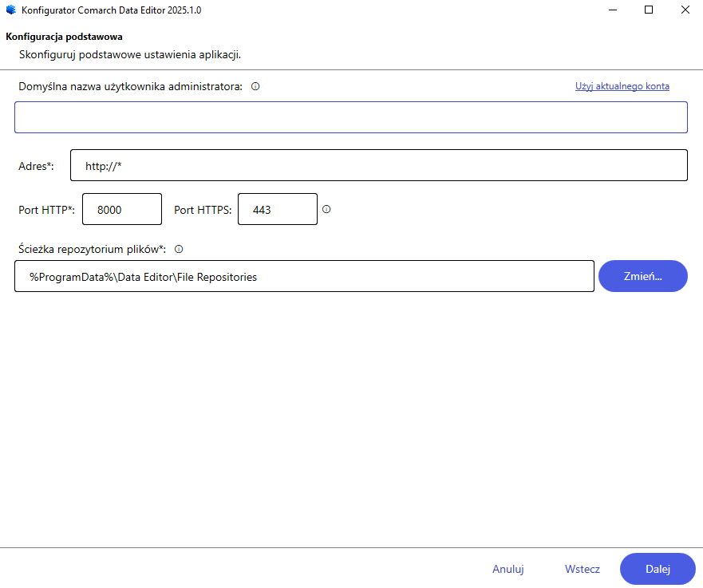Click the Comarch Data Editor app icon
Viewport: 703px width, 588px height.
tap(10, 10)
